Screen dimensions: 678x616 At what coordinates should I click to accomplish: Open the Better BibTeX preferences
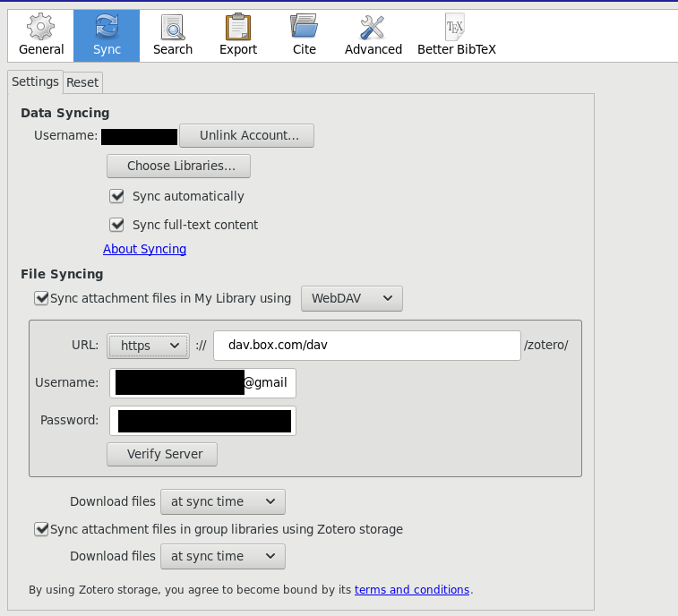coord(457,35)
